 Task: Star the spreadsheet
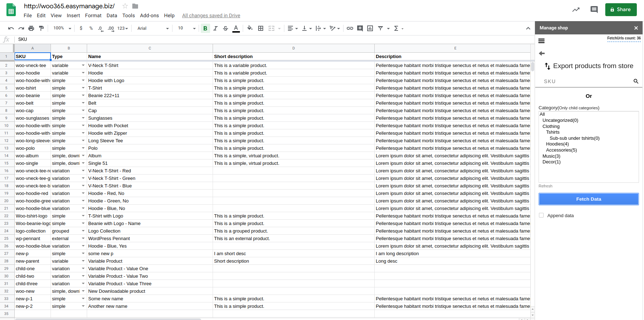[125, 6]
